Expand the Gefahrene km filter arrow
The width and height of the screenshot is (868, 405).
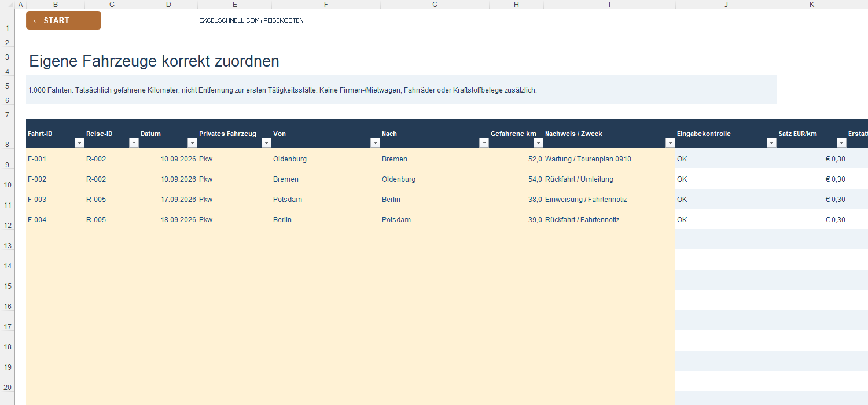[x=538, y=143]
